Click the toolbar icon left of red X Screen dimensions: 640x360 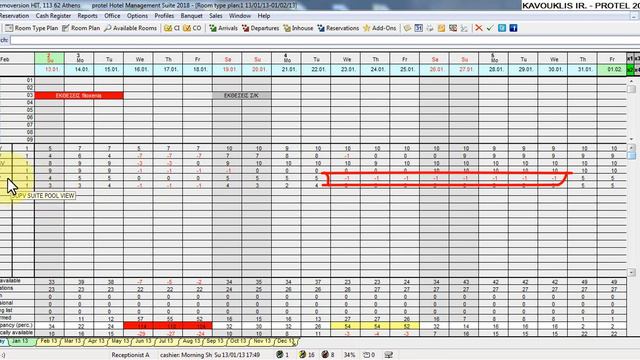[x=464, y=28]
